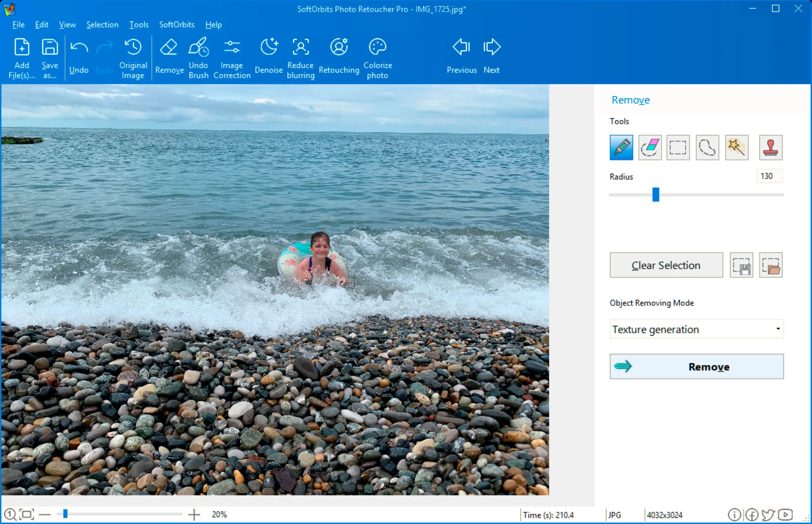Image resolution: width=812 pixels, height=524 pixels.
Task: Select the Eraser selection tool
Action: tap(649, 147)
